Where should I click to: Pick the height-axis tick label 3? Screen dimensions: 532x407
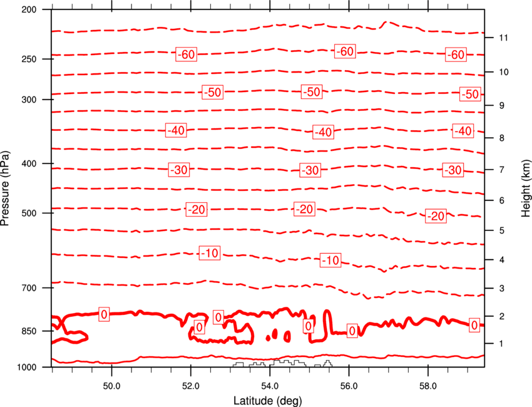(501, 289)
